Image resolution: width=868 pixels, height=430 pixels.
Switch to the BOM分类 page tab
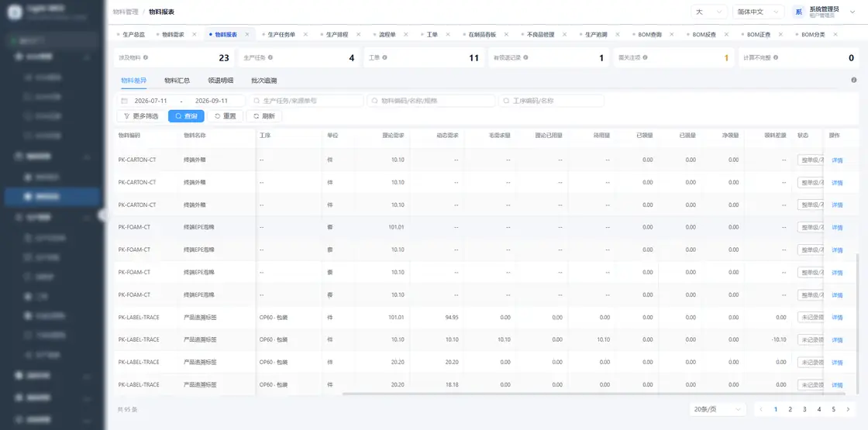coord(813,34)
